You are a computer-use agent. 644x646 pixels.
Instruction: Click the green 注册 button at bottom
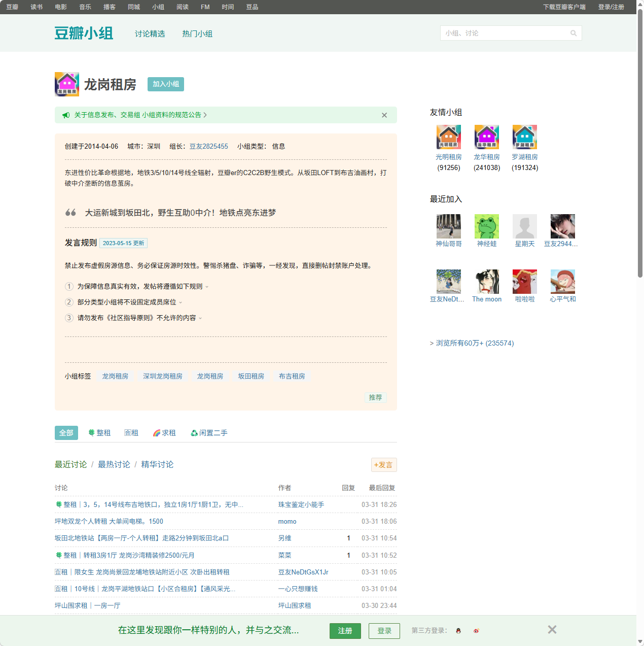(x=345, y=631)
